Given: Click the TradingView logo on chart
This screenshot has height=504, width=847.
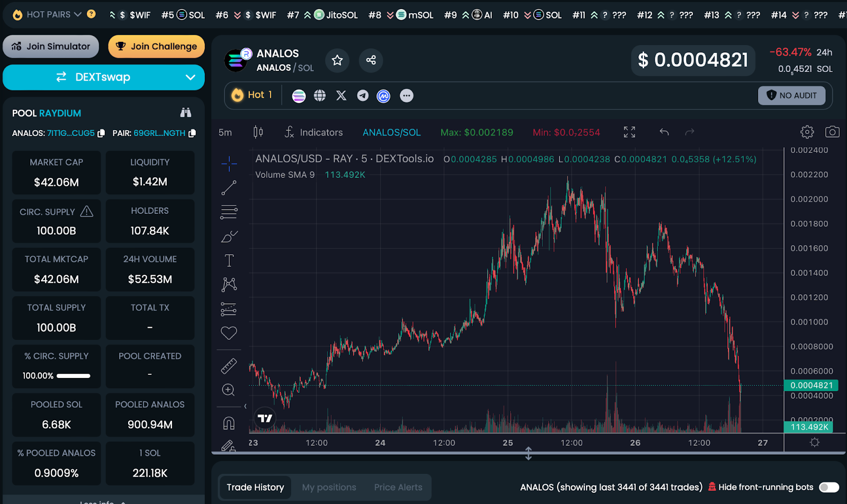Looking at the screenshot, I should pyautogui.click(x=265, y=418).
